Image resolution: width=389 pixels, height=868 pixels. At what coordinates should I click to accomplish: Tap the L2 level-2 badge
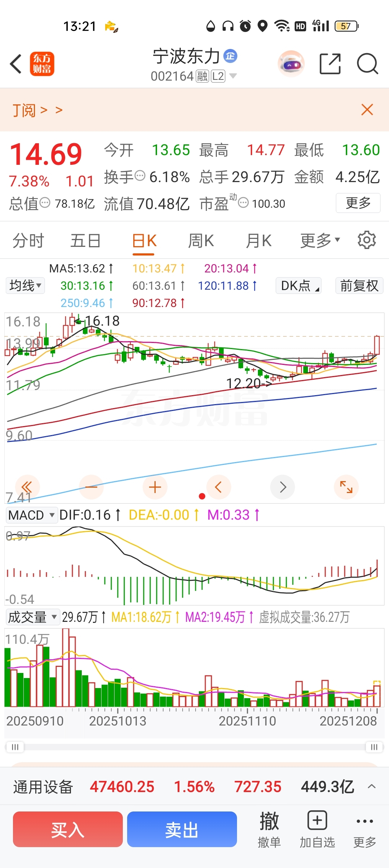click(218, 76)
